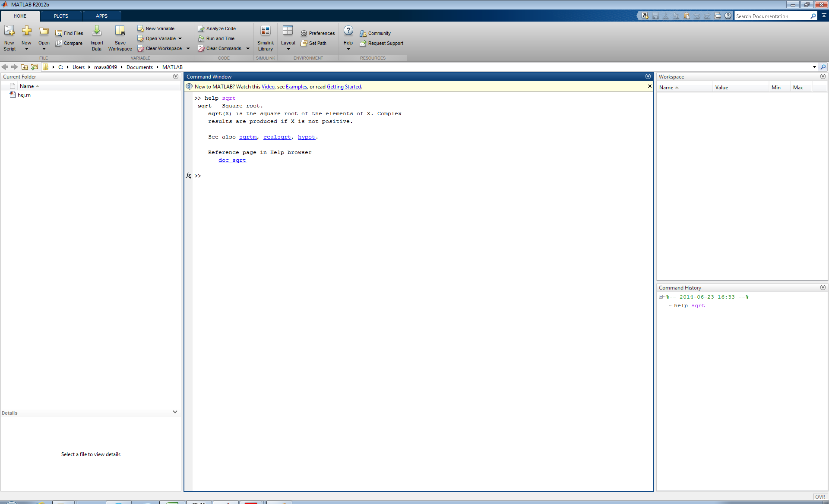829x504 pixels.
Task: Open the Video link in the banner
Action: coord(268,87)
